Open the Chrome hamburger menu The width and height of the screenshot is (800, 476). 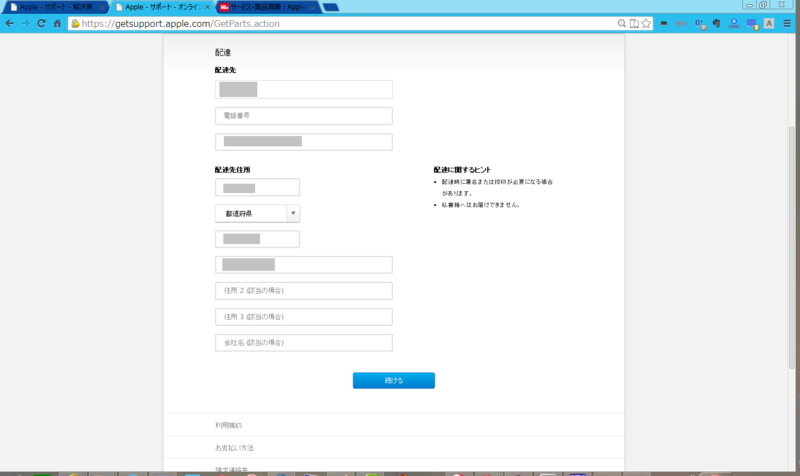(787, 23)
